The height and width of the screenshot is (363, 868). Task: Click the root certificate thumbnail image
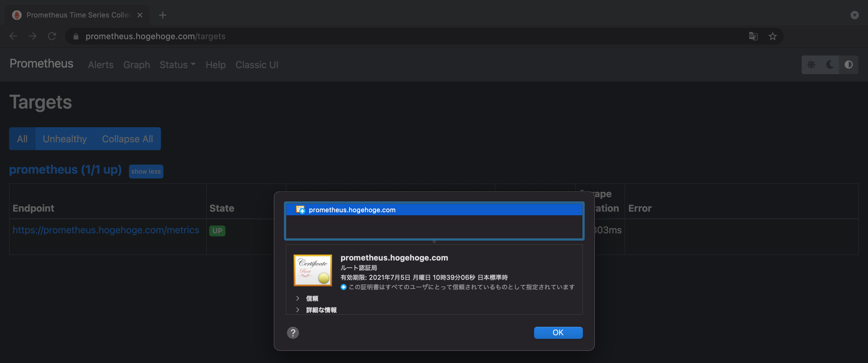click(313, 270)
